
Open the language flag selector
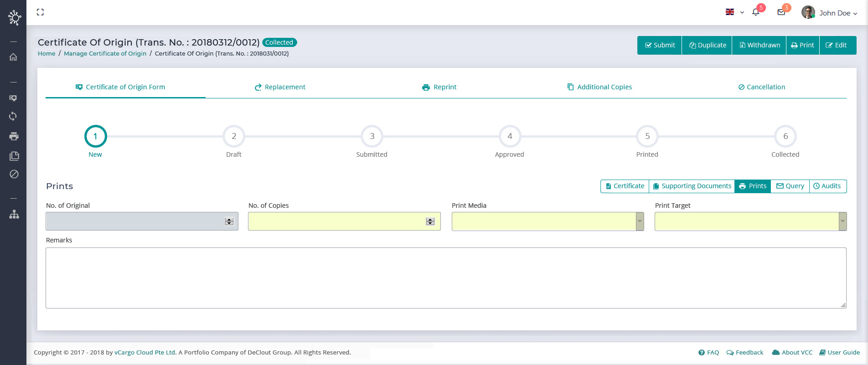point(734,12)
